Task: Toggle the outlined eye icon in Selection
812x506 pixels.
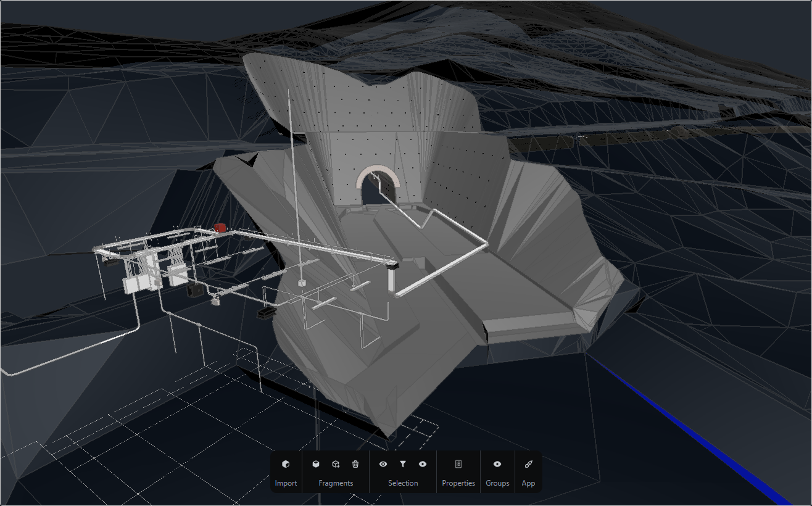Action: [x=383, y=464]
